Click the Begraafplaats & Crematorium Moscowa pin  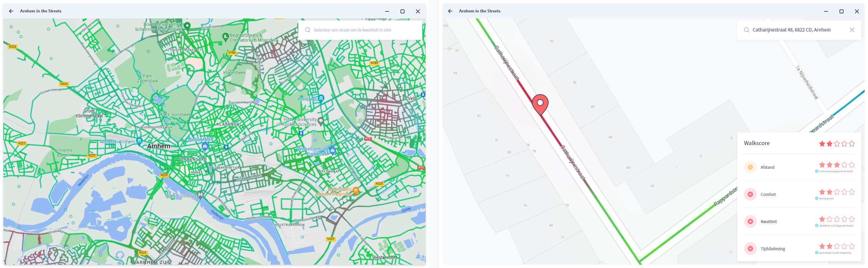tap(226, 37)
